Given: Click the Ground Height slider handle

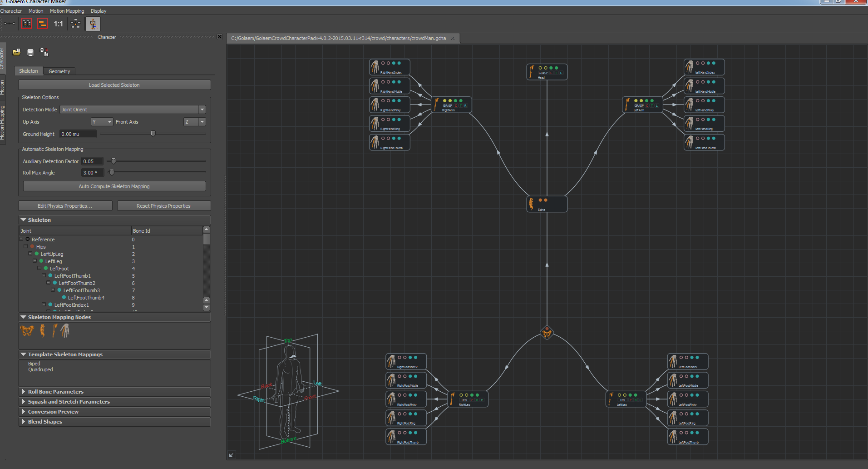Looking at the screenshot, I should 153,134.
